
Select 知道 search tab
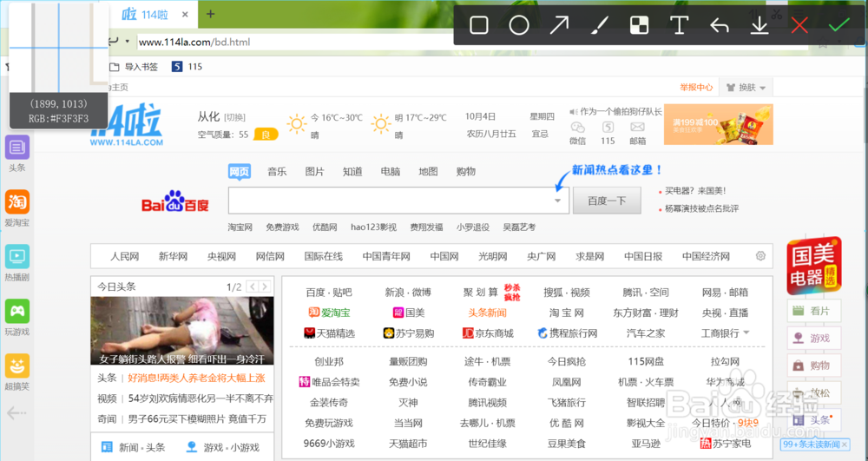point(352,172)
